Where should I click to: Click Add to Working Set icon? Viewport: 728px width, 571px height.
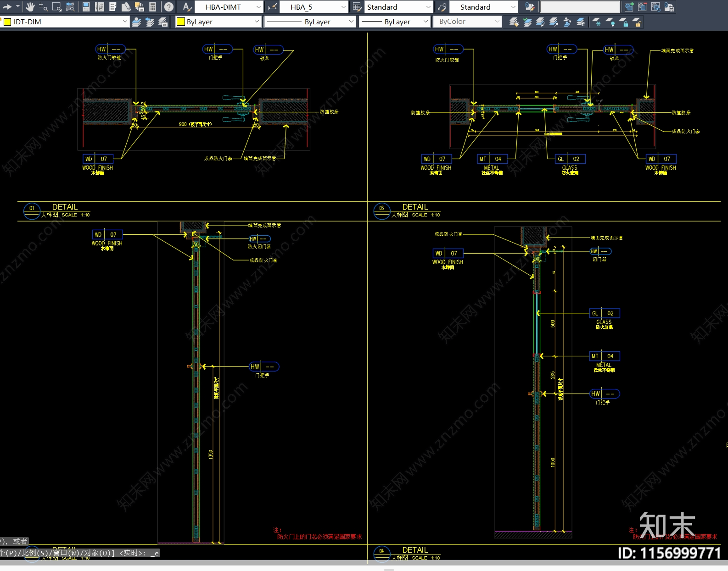point(629,7)
